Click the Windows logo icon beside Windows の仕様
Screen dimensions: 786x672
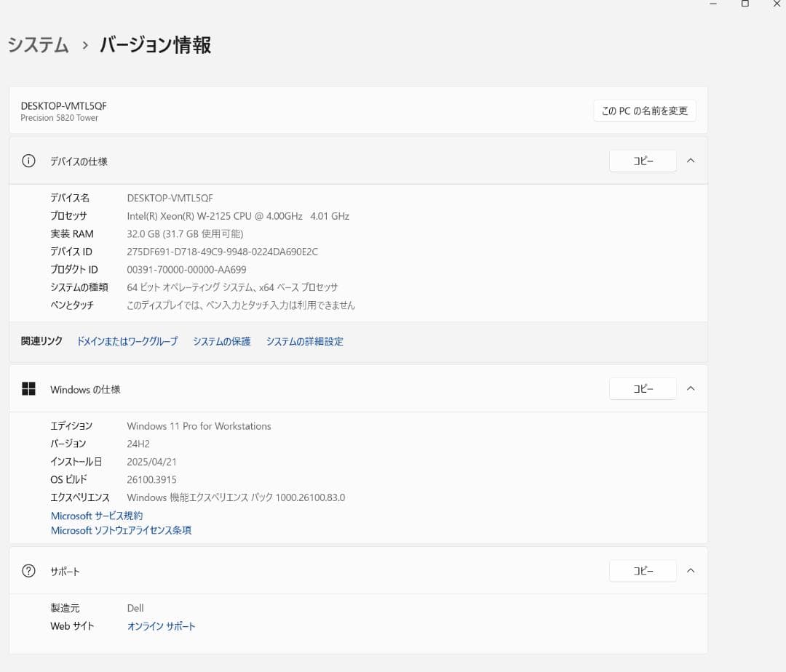pyautogui.click(x=28, y=388)
